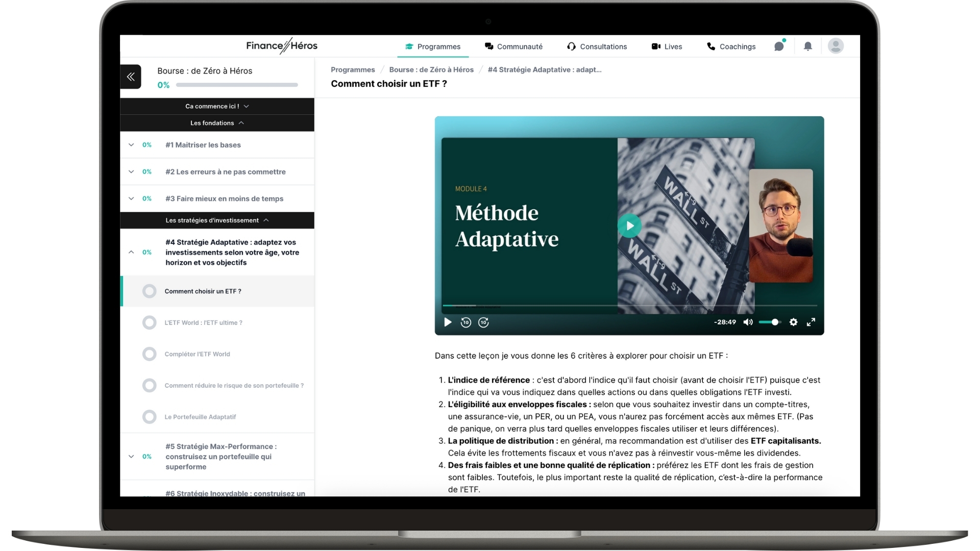The width and height of the screenshot is (980, 551).
Task: Mute the video with the speaker icon
Action: point(748,322)
